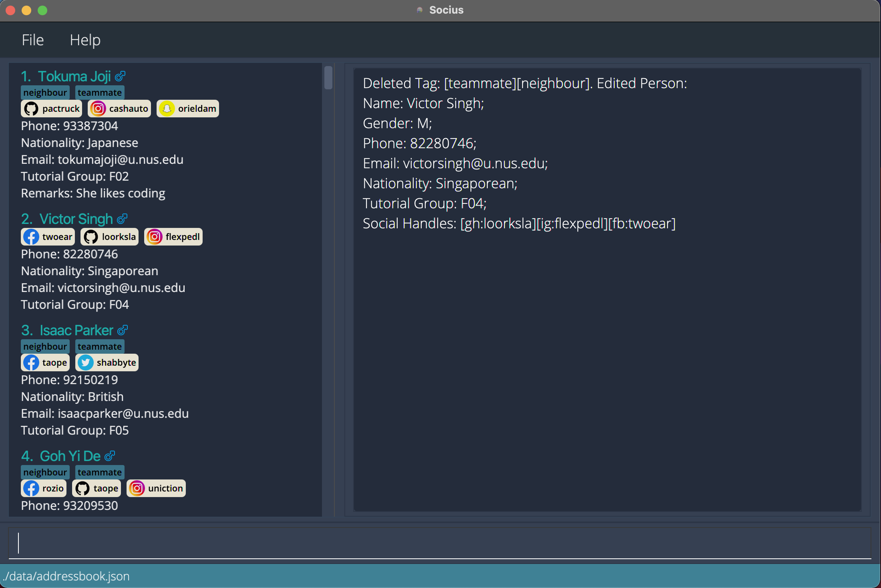Click the handle text twoear
Viewport: 881px width, 588px height.
tap(57, 237)
